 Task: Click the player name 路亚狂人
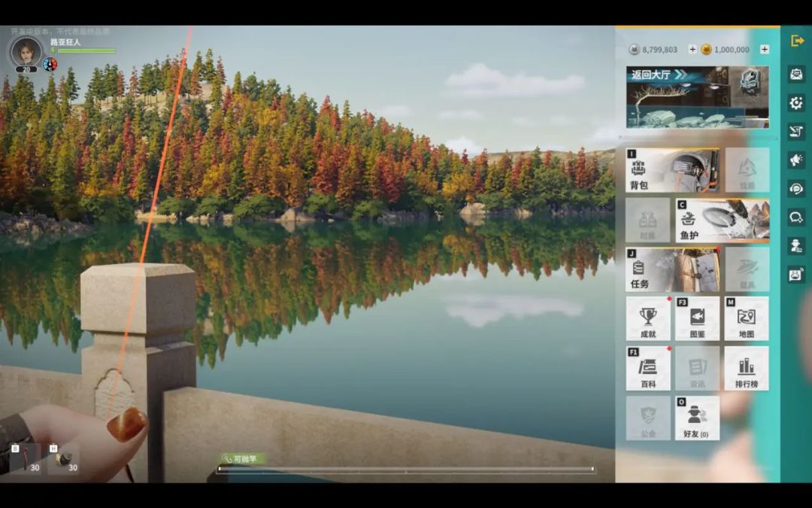point(65,41)
